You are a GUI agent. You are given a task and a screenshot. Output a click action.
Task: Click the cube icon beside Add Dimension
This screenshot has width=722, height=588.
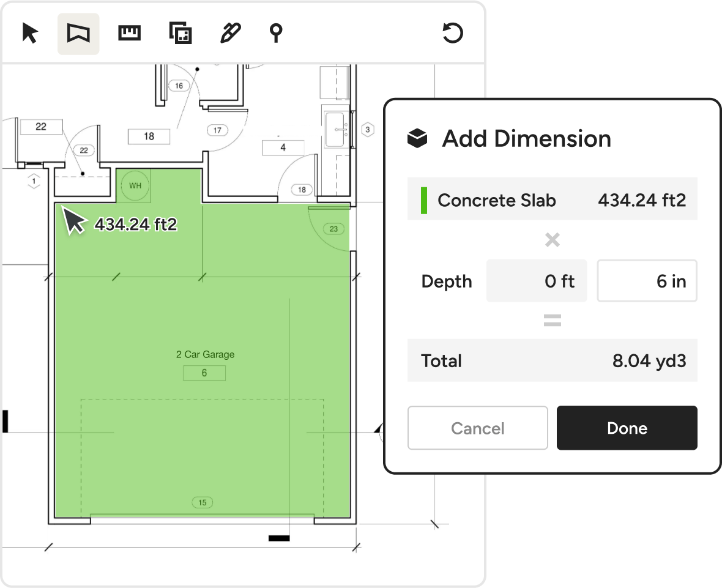coord(417,139)
